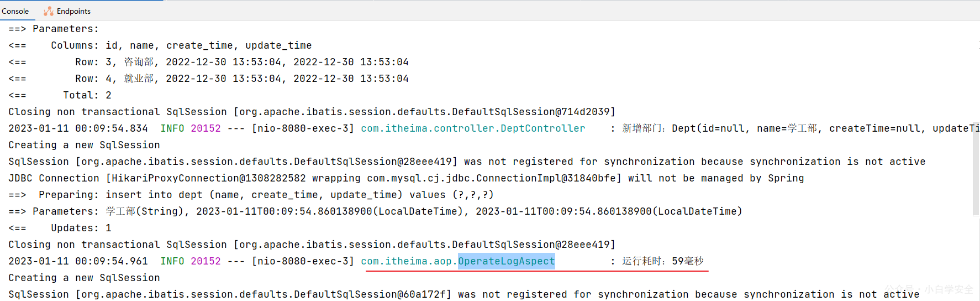
Task: Open the com.itheima.controller.DeptController logger link
Action: pyautogui.click(x=473, y=128)
